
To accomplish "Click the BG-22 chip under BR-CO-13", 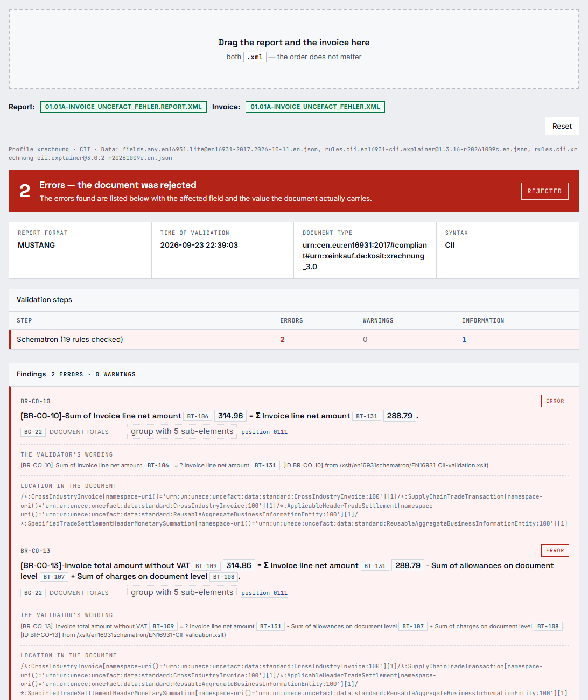I will pos(33,593).
